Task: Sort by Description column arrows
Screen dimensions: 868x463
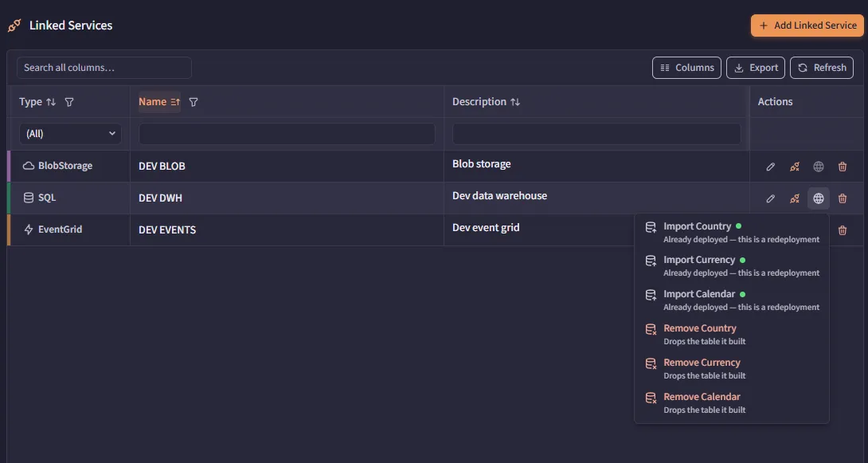Action: tap(514, 102)
